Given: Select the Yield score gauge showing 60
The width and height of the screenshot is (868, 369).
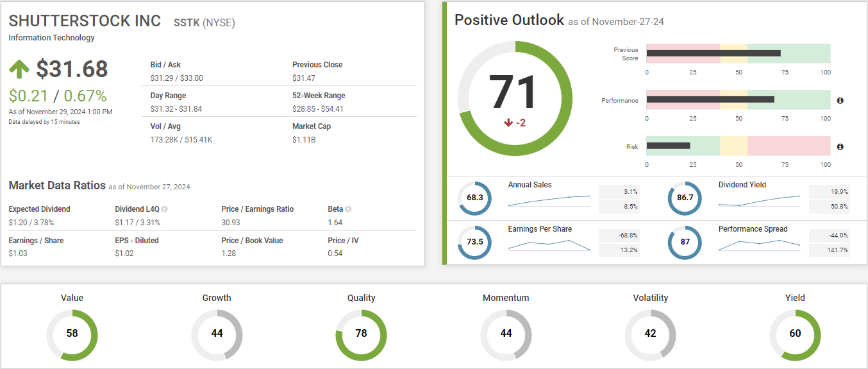Looking at the screenshot, I should 795,334.
